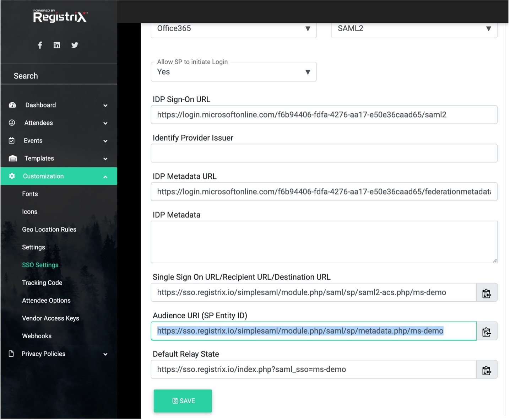Viewport: 510px width, 420px height.
Task: Switch to Tracking Code settings
Action: tap(42, 282)
